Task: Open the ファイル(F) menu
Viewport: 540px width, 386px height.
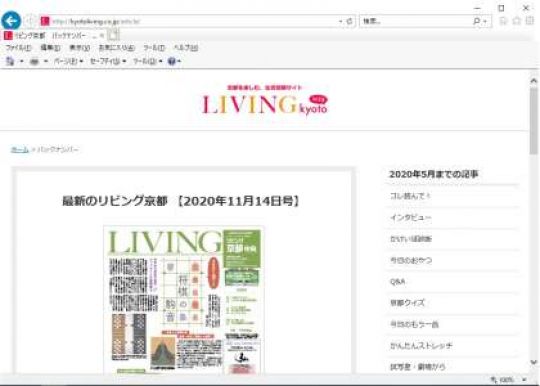Action: pos(18,48)
